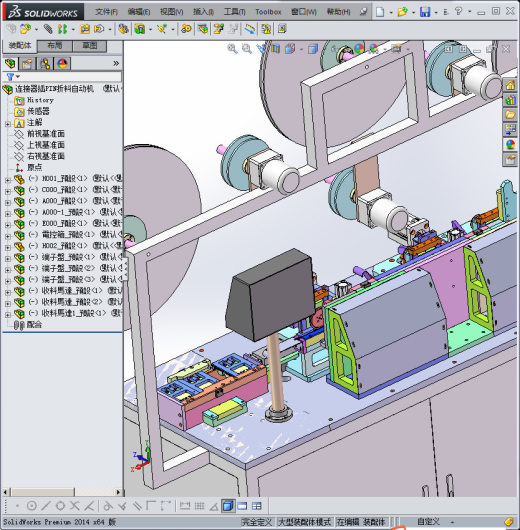Open the dropdown arrow beside Open icon

click(413, 13)
